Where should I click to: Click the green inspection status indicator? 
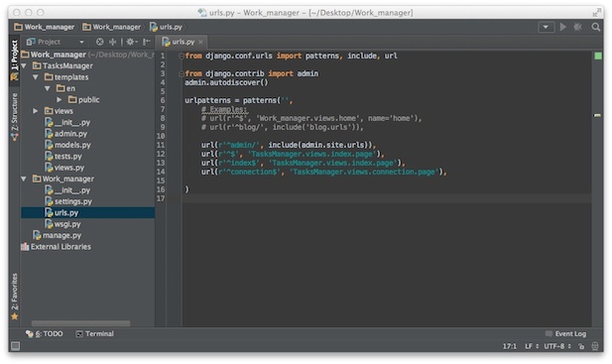click(x=597, y=57)
